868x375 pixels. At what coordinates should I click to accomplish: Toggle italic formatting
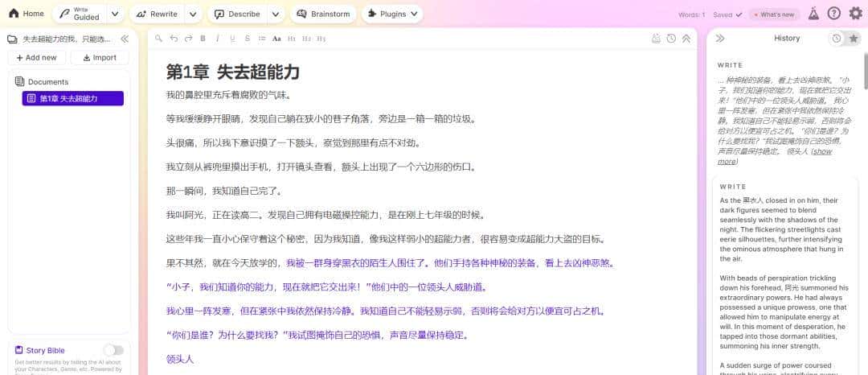pyautogui.click(x=218, y=38)
